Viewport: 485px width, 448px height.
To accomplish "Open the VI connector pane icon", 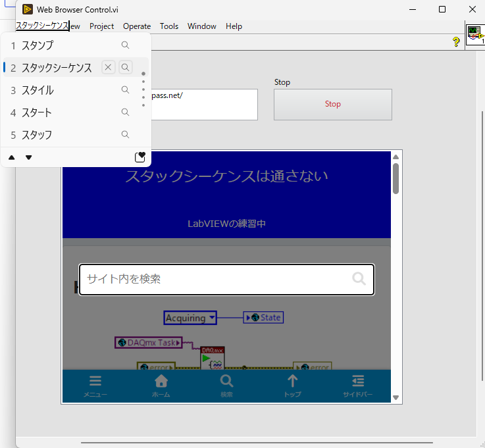I will 475,35.
